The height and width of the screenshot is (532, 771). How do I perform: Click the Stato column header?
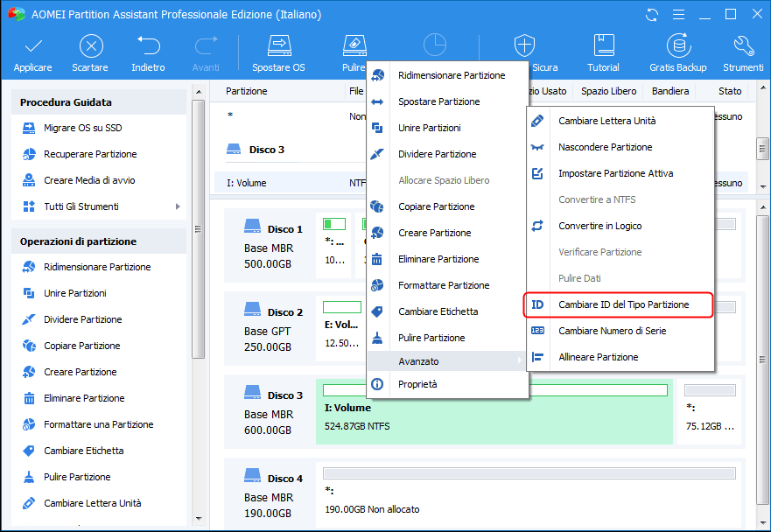point(730,91)
